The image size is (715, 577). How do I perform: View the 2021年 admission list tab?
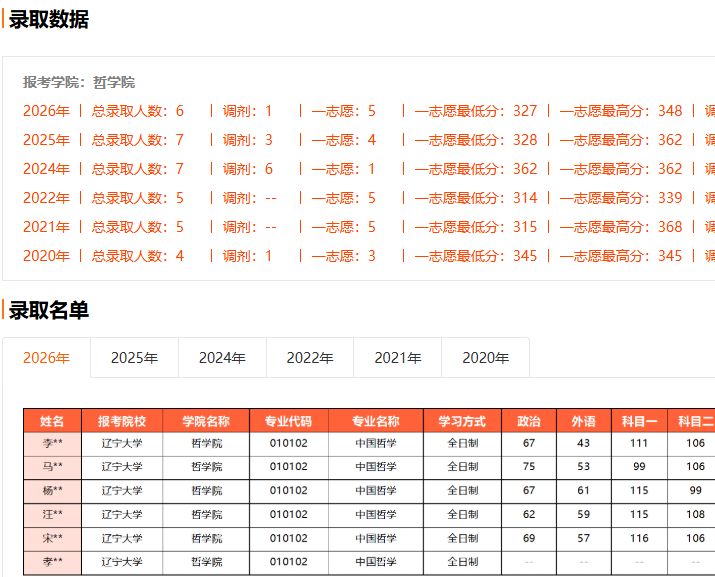(x=398, y=358)
